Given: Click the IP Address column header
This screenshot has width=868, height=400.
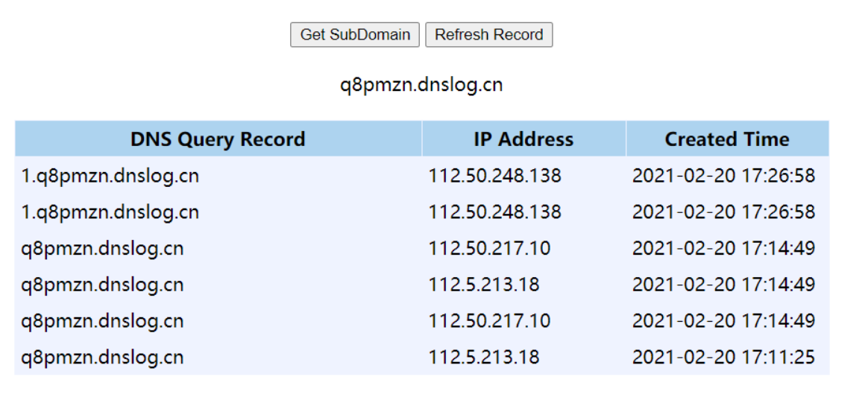Looking at the screenshot, I should (x=523, y=139).
